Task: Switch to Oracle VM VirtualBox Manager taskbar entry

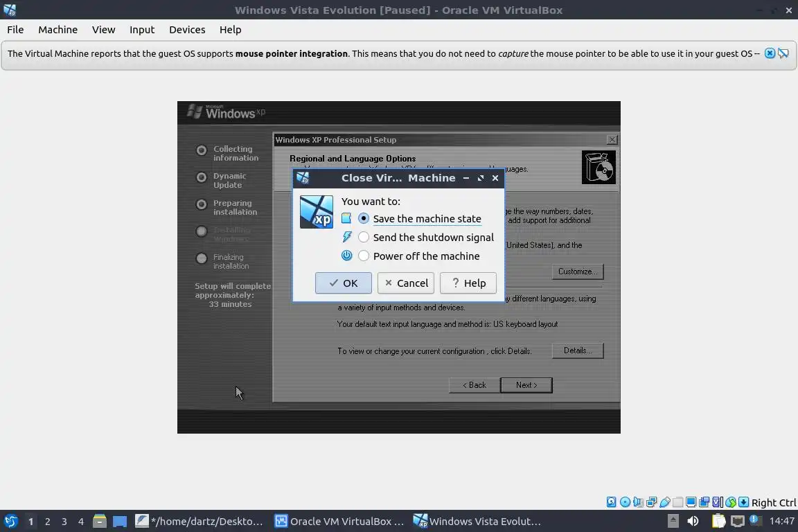Action: pyautogui.click(x=339, y=522)
